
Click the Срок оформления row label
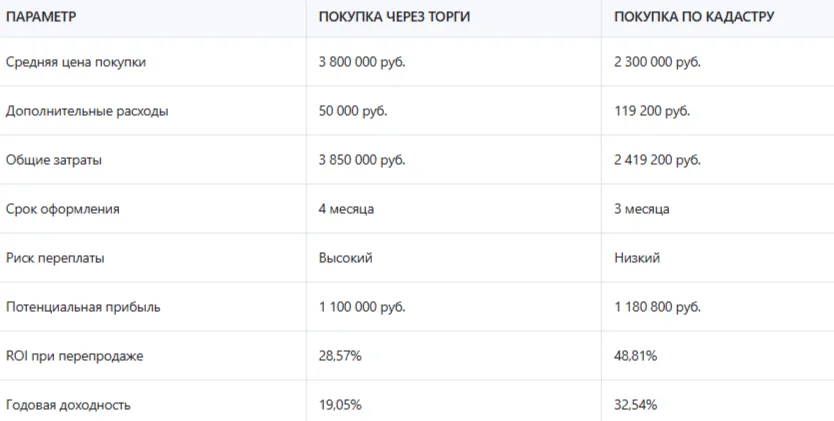tap(63, 209)
